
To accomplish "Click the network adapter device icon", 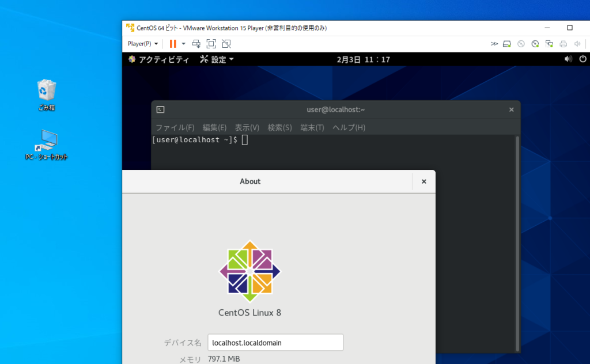I will [x=549, y=44].
